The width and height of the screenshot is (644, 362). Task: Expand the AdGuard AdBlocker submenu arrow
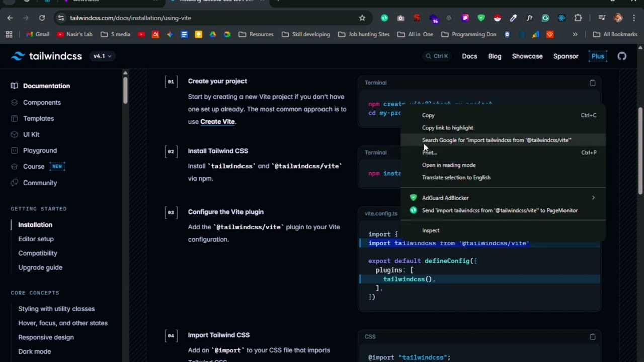click(x=593, y=198)
